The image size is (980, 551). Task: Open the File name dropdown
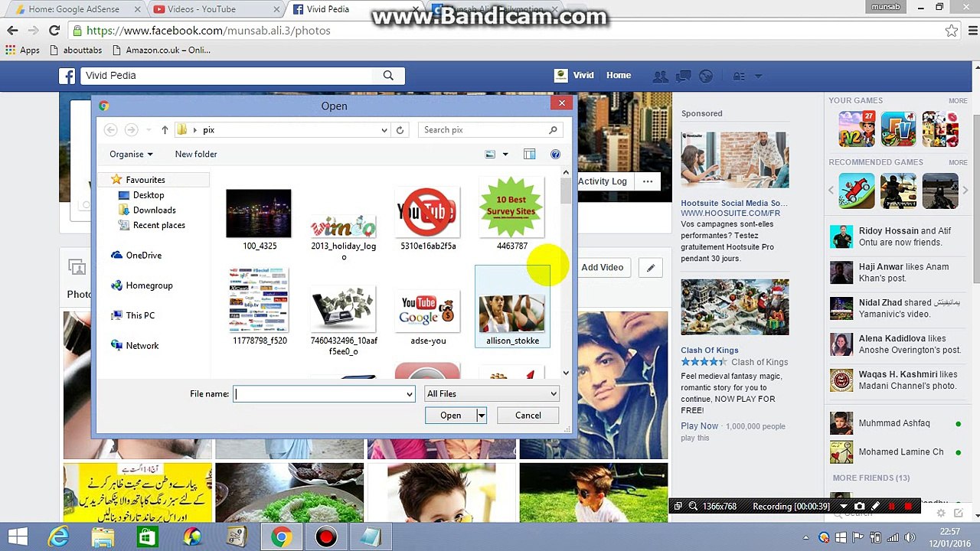pyautogui.click(x=410, y=394)
